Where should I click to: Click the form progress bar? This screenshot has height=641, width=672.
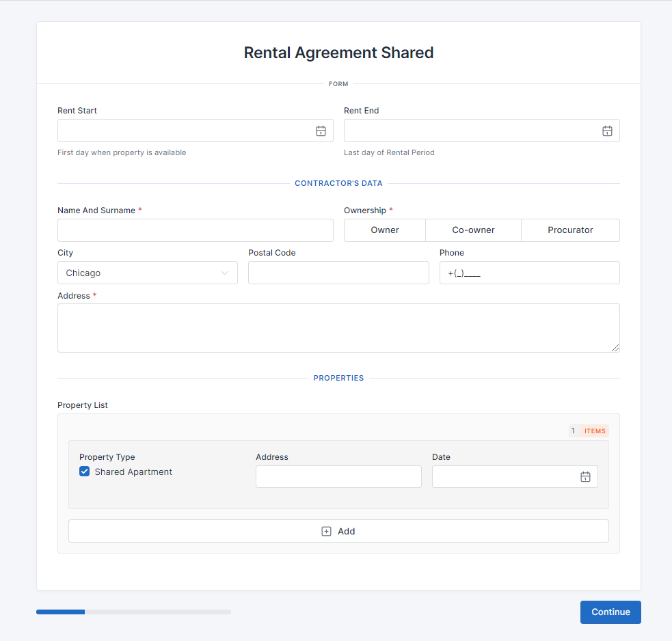133,612
